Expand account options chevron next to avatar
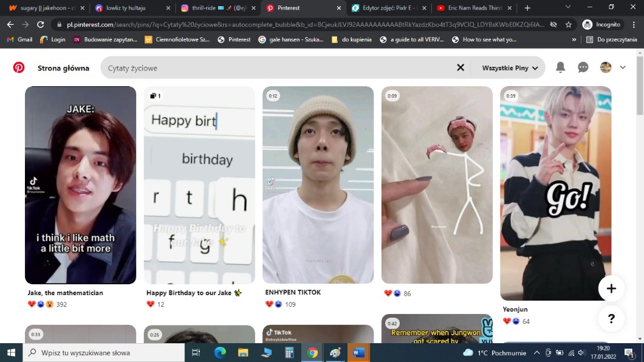 point(623,67)
